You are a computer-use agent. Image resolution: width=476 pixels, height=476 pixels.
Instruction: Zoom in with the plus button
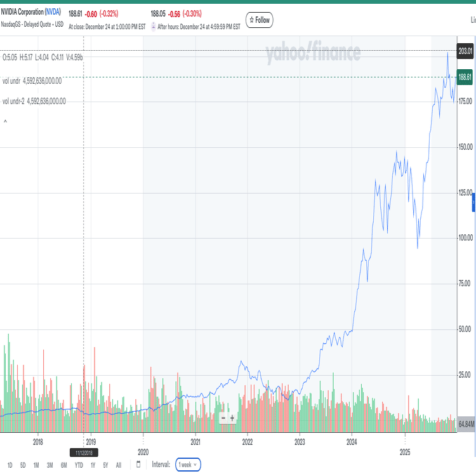[x=232, y=418]
